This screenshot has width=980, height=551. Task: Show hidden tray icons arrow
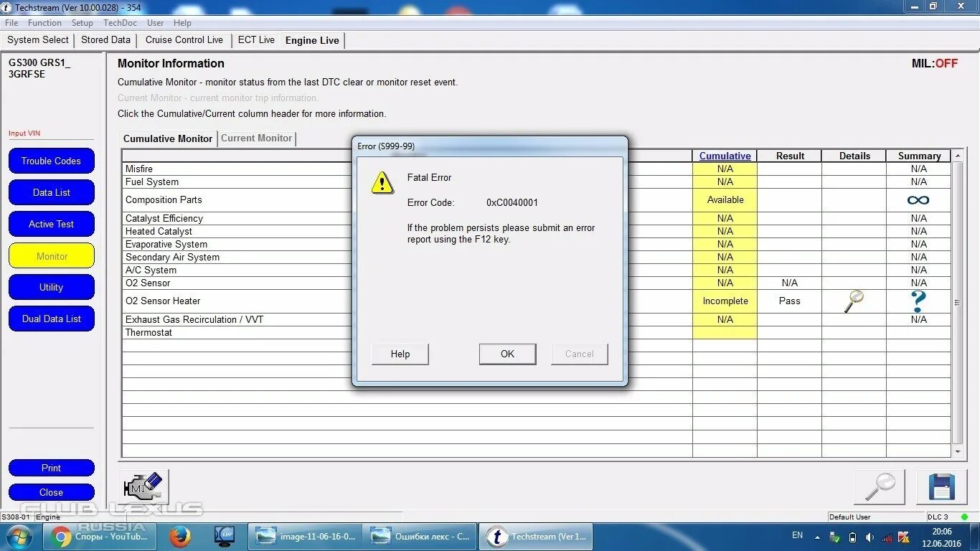817,537
